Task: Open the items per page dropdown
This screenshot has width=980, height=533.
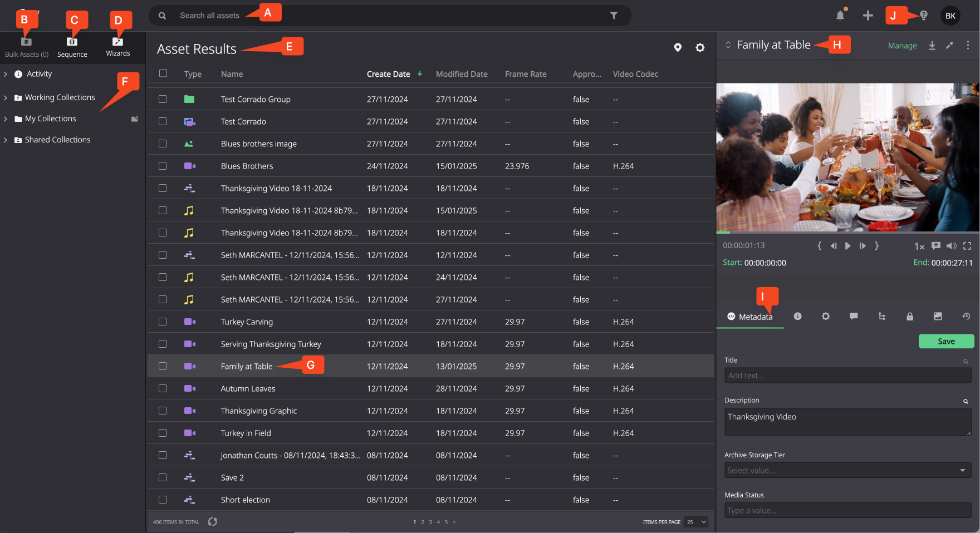Action: pos(696,522)
